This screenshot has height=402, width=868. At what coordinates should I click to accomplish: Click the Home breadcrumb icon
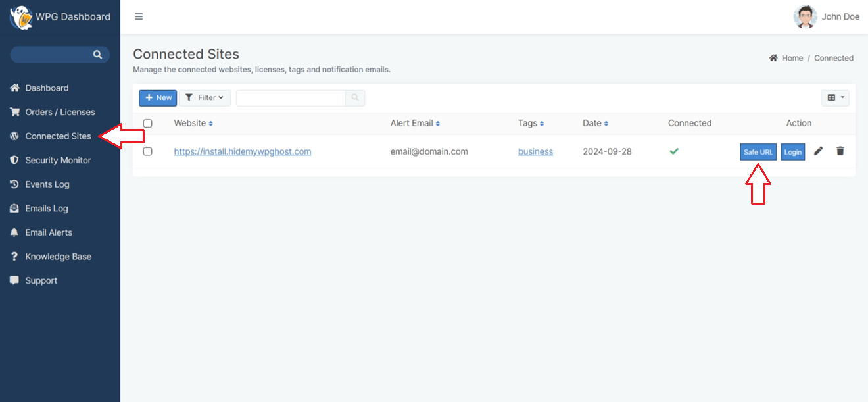coord(773,58)
